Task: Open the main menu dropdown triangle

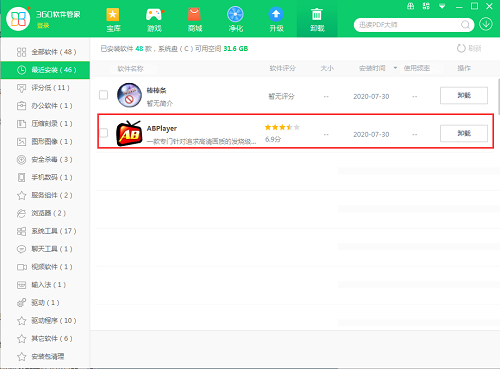Action: [442, 6]
